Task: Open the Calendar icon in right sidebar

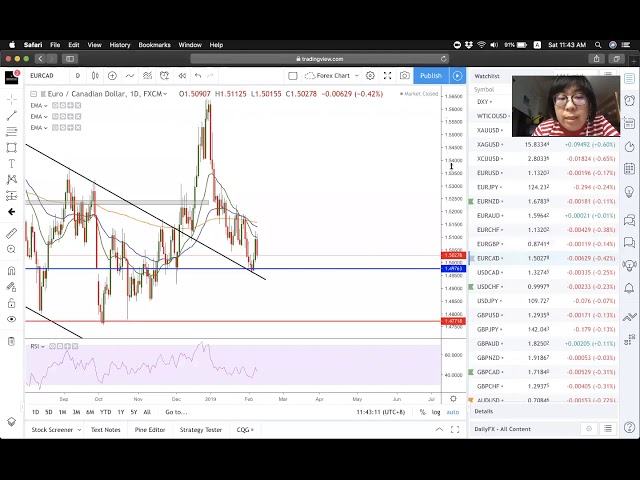Action: (629, 168)
